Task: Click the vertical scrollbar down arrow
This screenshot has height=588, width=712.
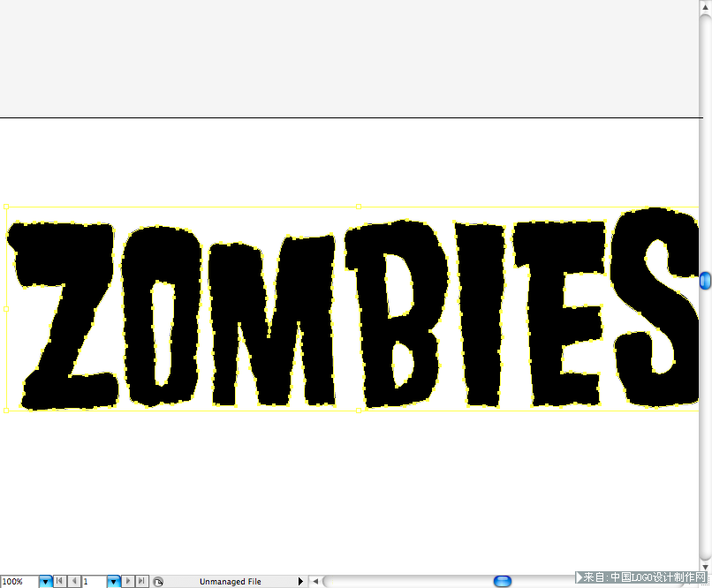Action: [x=705, y=567]
